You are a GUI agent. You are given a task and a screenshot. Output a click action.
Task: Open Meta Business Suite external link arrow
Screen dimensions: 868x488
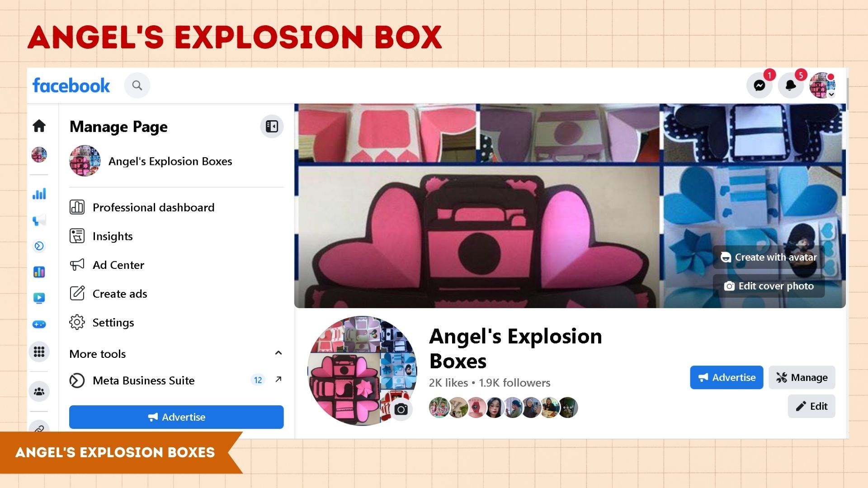pos(278,380)
